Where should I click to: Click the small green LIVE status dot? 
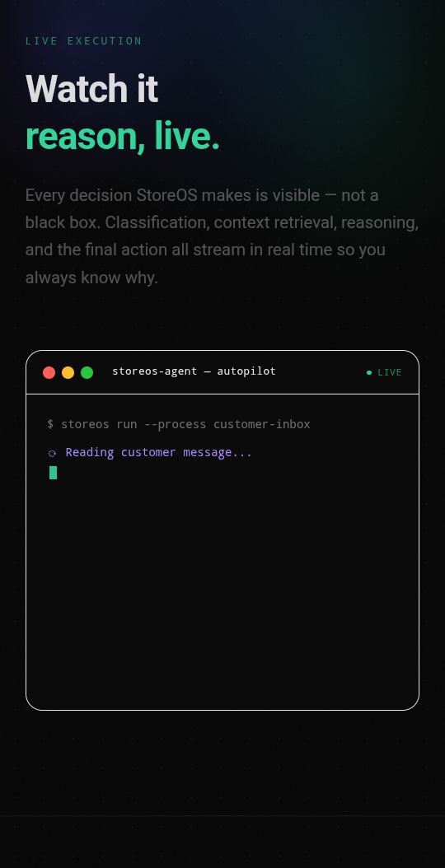point(369,372)
